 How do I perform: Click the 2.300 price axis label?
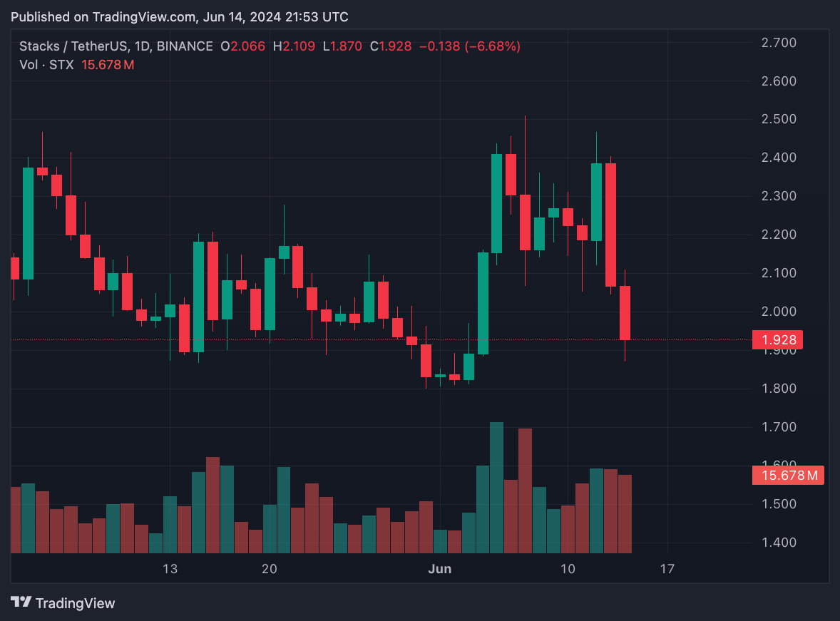[x=779, y=196]
